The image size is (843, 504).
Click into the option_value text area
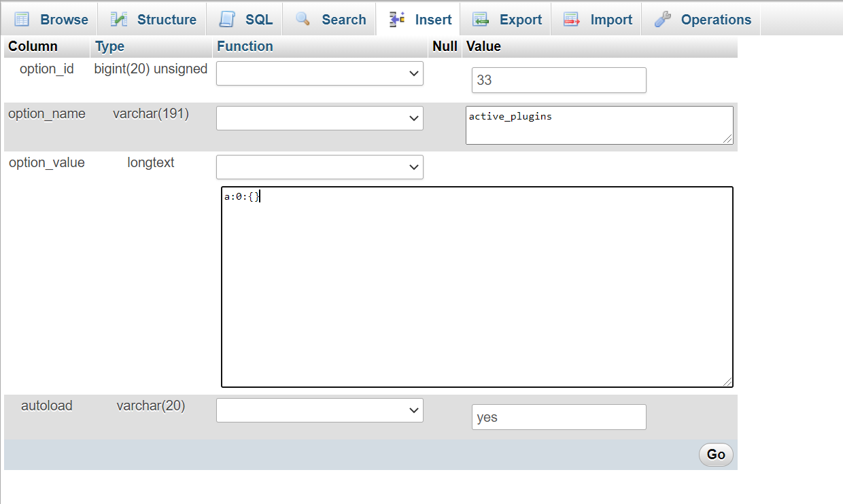pyautogui.click(x=477, y=287)
